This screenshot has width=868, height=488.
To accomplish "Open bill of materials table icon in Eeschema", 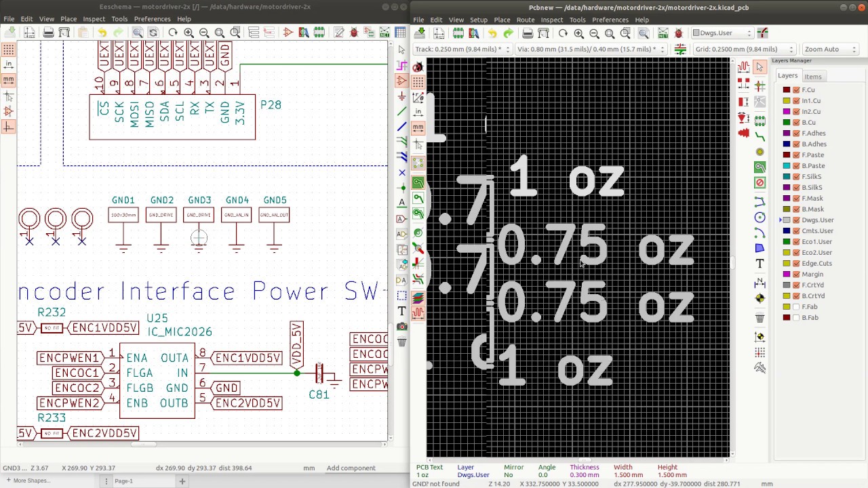I will tap(400, 32).
